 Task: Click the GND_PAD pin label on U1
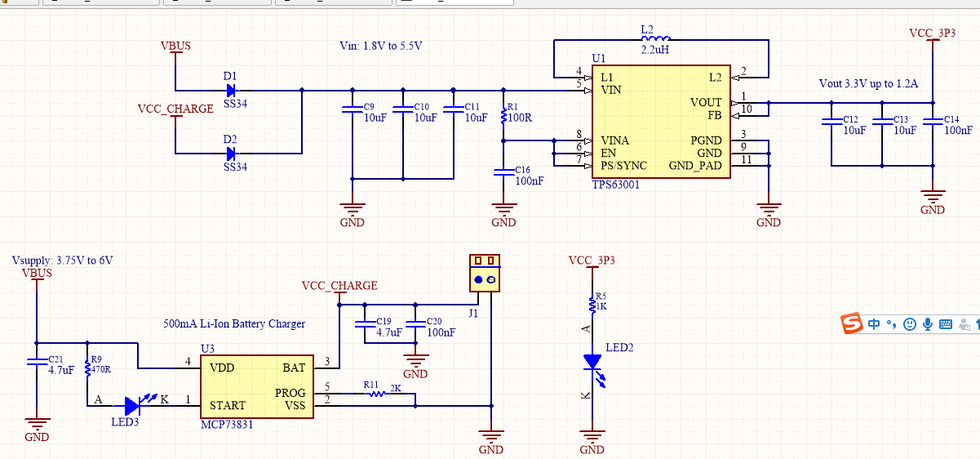pyautogui.click(x=695, y=166)
